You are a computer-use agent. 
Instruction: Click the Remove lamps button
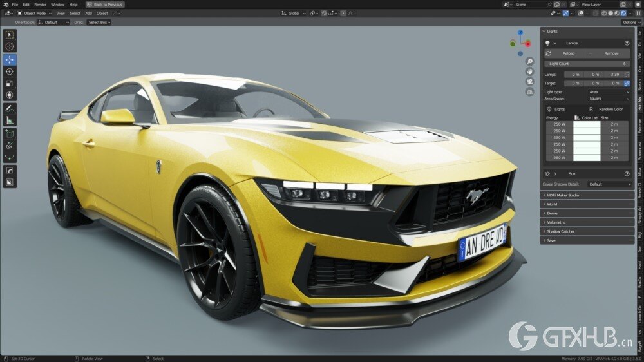pos(609,53)
